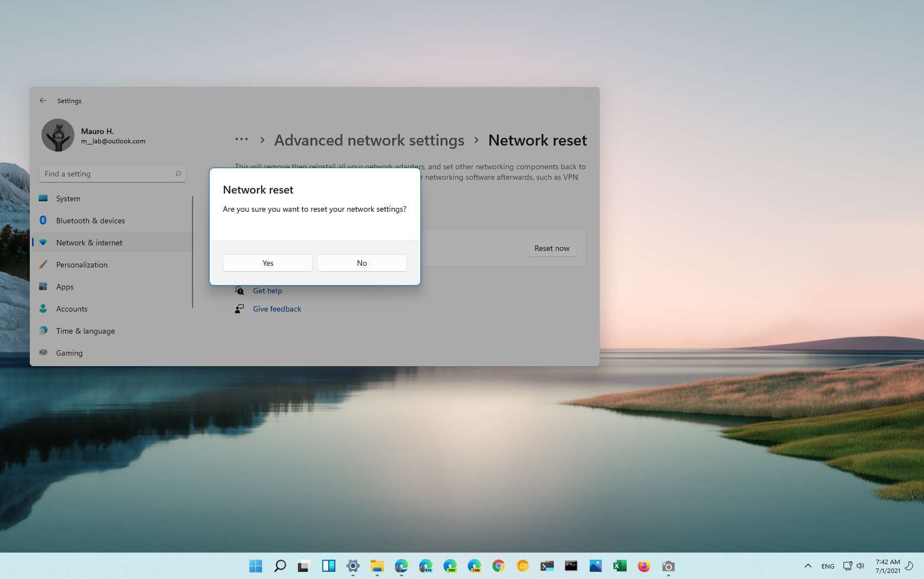Image resolution: width=924 pixels, height=579 pixels.
Task: Show hidden system tray icons
Action: [x=808, y=566]
